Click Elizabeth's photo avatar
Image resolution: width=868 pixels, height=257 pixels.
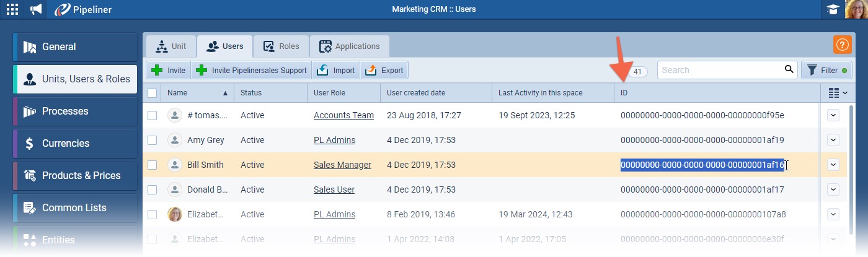pyautogui.click(x=175, y=214)
